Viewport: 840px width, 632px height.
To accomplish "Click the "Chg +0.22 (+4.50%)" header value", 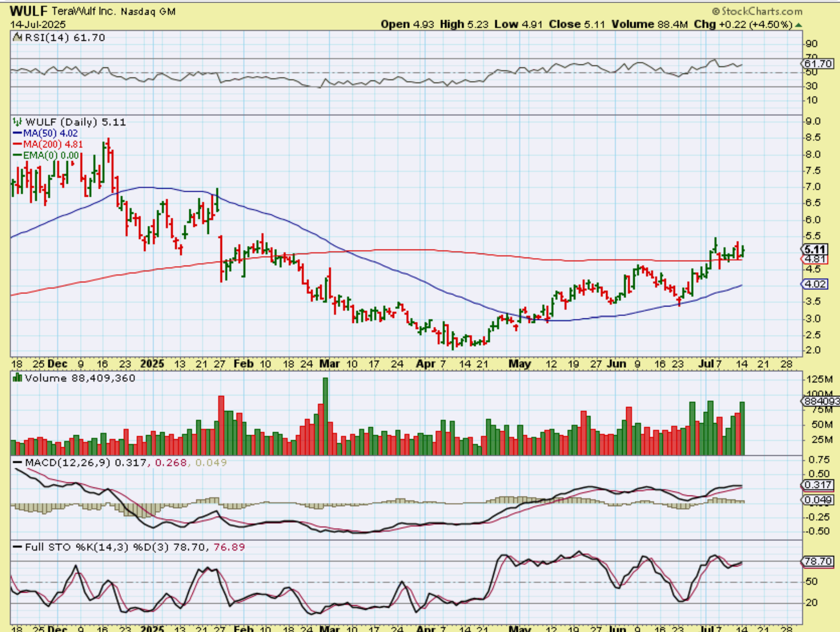I will tap(743, 24).
